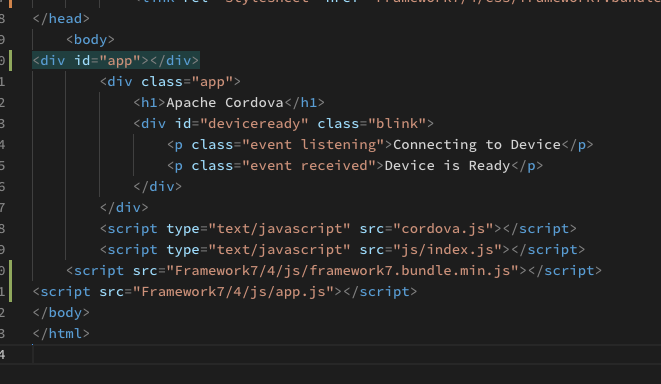
Task: Click the script tag with src js/index.js
Action: 342,250
